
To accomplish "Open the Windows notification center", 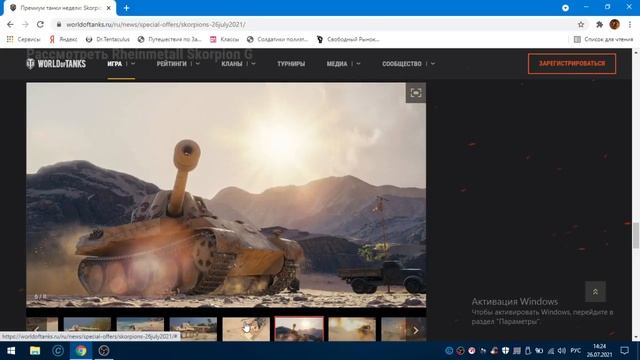I will click(624, 351).
